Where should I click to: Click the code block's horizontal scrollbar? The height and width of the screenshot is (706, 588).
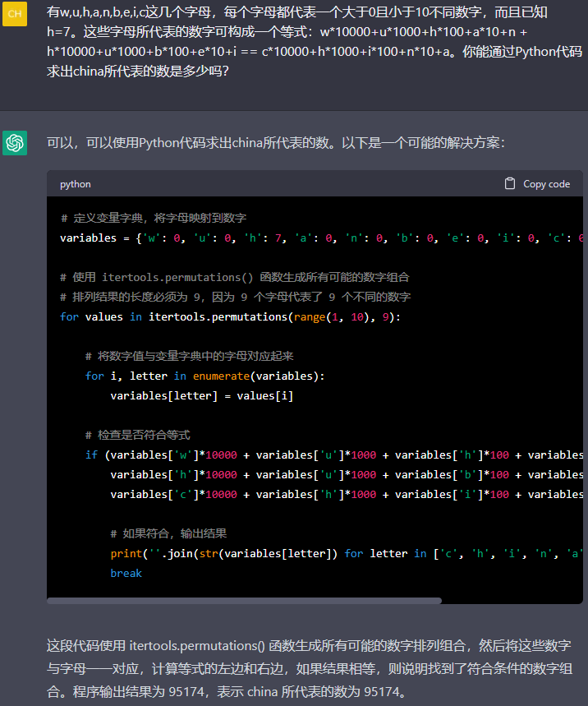pyautogui.click(x=244, y=601)
